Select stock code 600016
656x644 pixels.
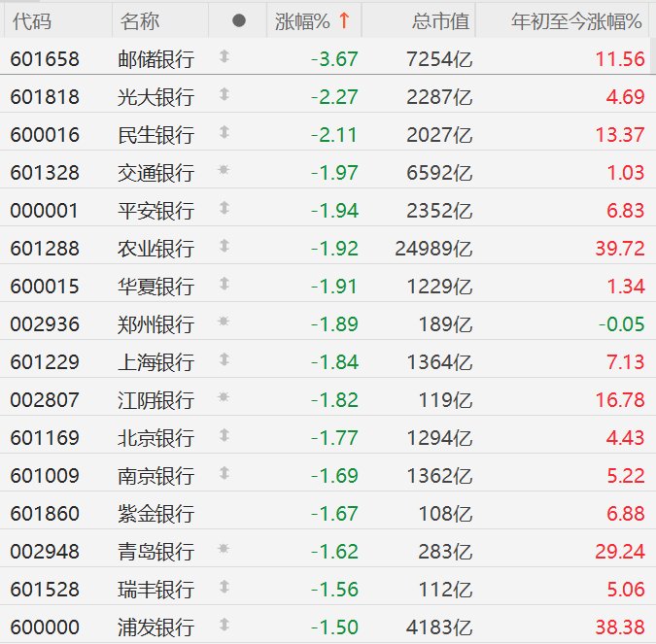pos(45,135)
